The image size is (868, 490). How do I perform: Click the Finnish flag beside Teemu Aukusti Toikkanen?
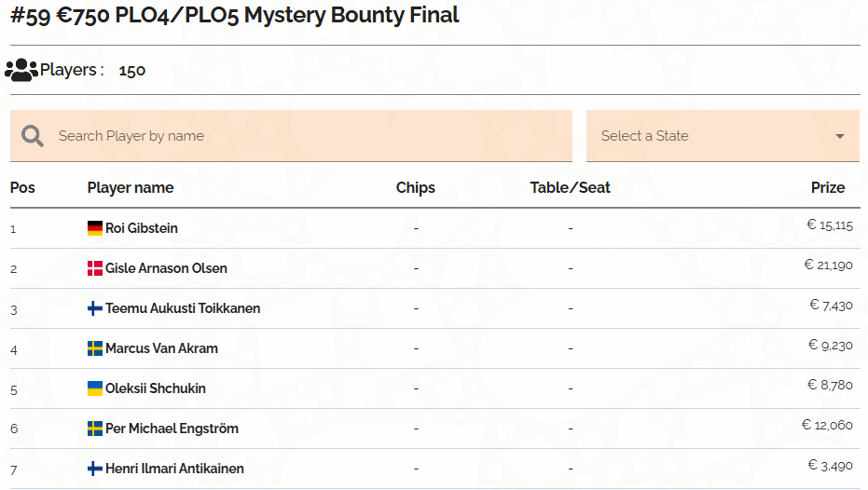(x=95, y=308)
